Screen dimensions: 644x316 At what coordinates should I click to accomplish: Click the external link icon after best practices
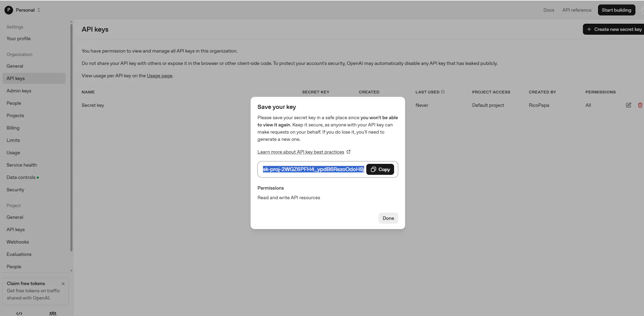pyautogui.click(x=348, y=152)
